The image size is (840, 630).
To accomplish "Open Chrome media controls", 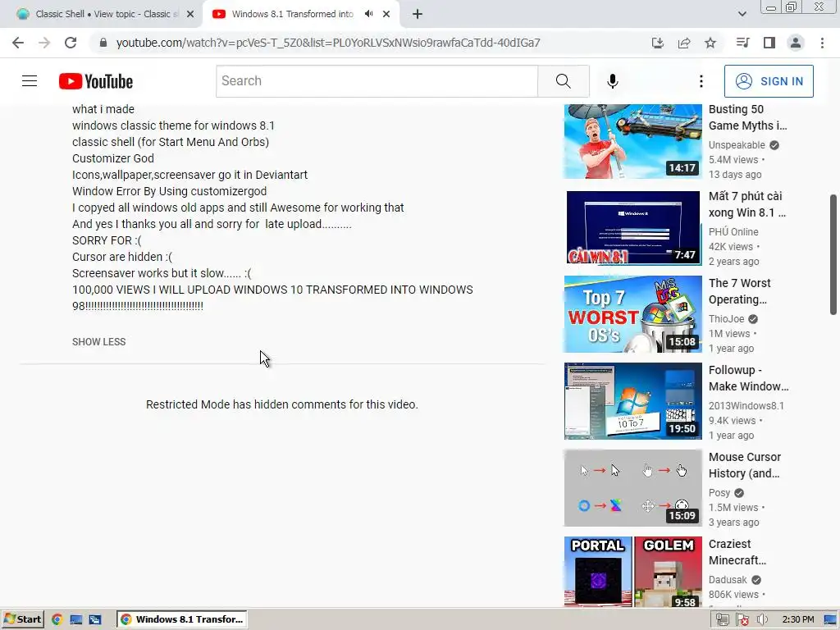I will (742, 43).
